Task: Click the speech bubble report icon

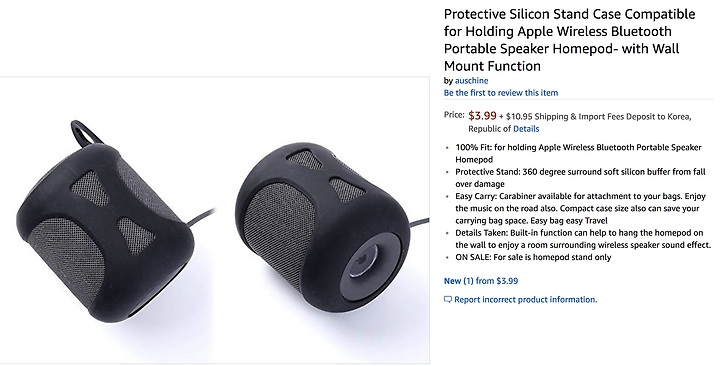Action: tap(448, 300)
